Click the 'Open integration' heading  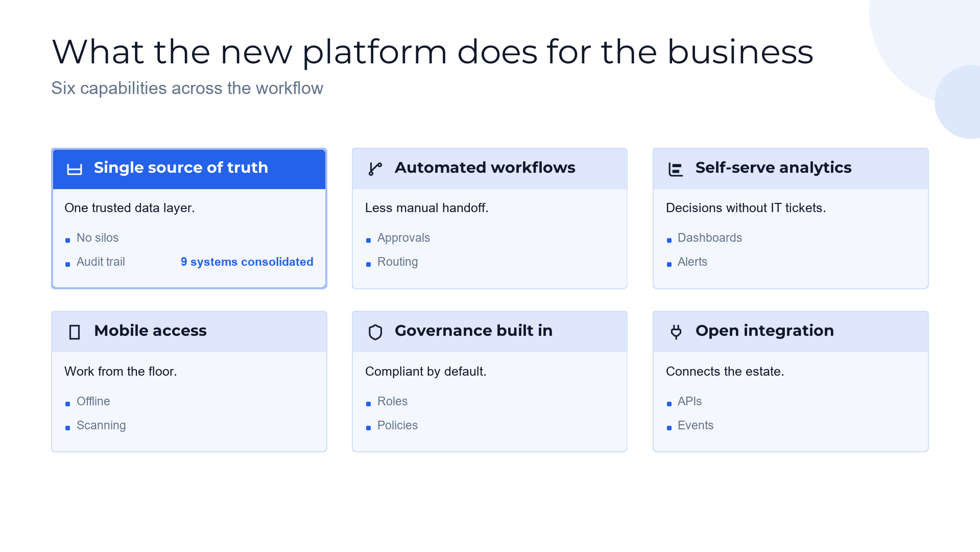tap(764, 331)
